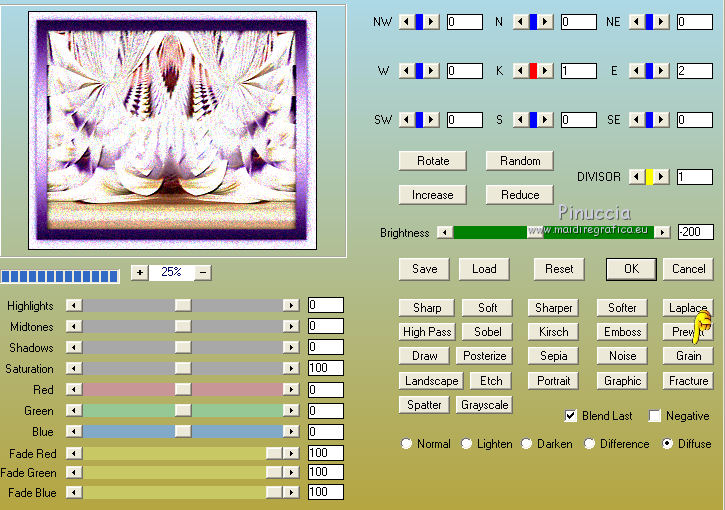Apply the High Pass preset
725x510 pixels.
coord(427,332)
